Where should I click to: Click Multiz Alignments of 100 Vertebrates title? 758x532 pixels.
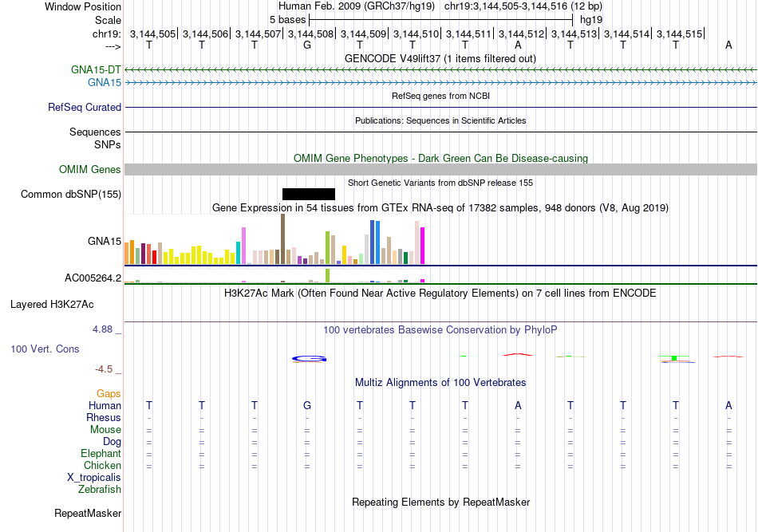tap(440, 383)
